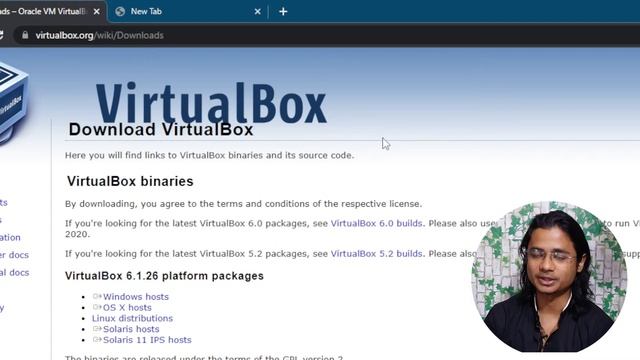Click the VirtualBox binaries heading
Viewport: 640px width, 360px height.
click(130, 181)
